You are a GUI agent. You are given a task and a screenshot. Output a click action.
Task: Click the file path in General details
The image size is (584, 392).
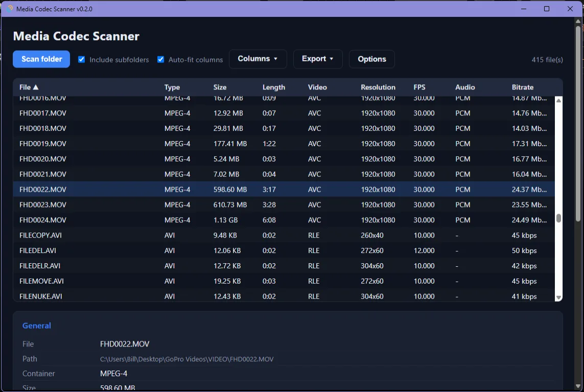pos(186,359)
